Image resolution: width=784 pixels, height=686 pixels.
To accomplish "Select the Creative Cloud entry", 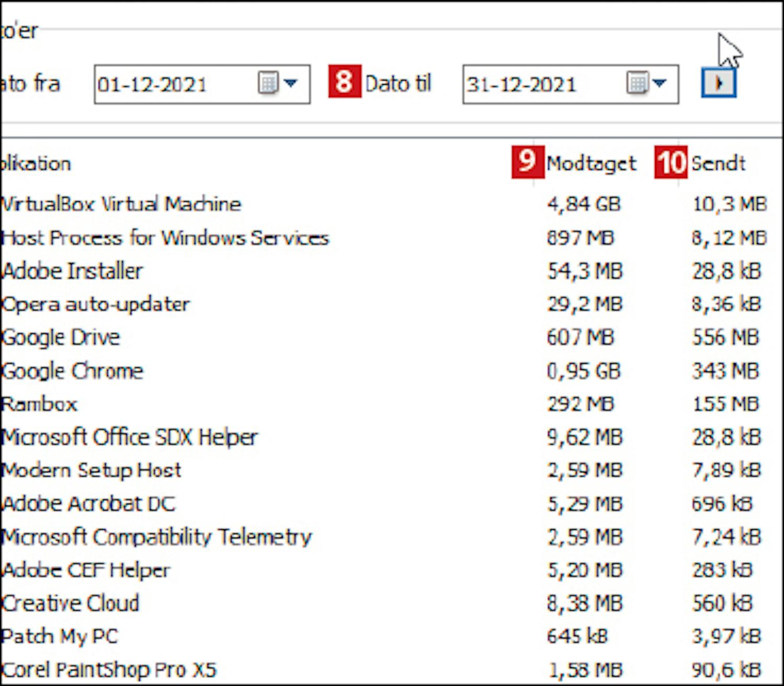I will [x=71, y=603].
